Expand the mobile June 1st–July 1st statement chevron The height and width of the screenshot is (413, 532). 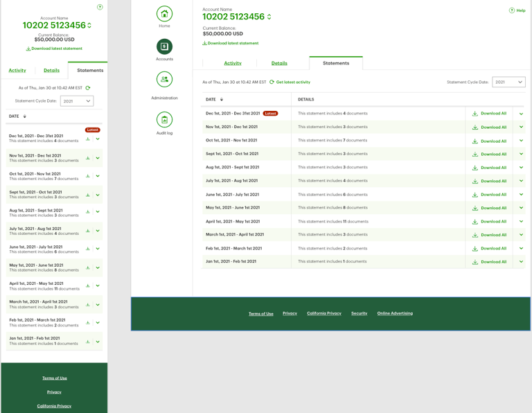(98, 248)
